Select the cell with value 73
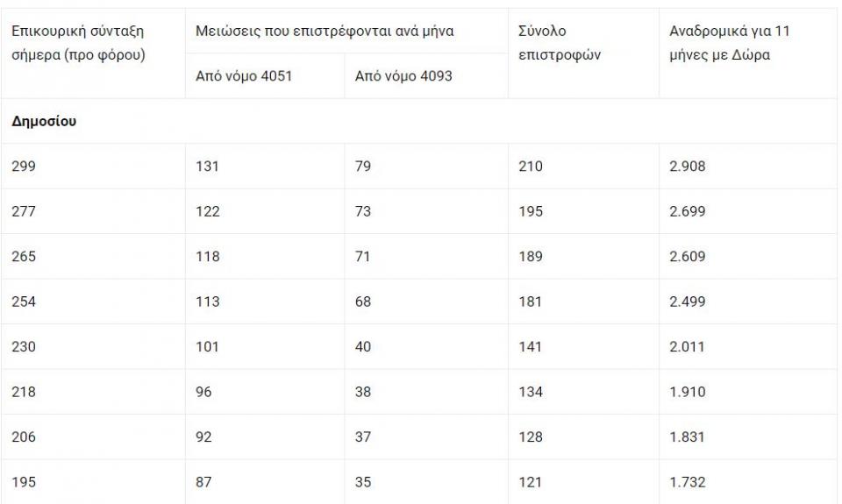Viewport: 842px width, 504px height. click(x=363, y=211)
